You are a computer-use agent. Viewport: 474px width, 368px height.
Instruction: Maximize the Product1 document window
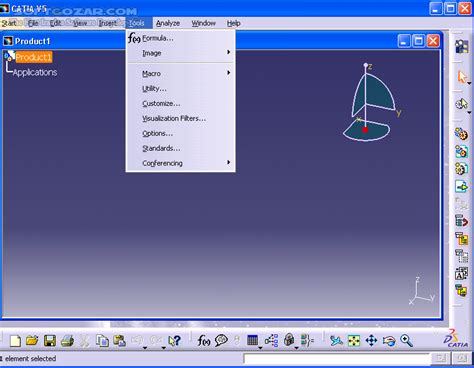[x=418, y=41]
